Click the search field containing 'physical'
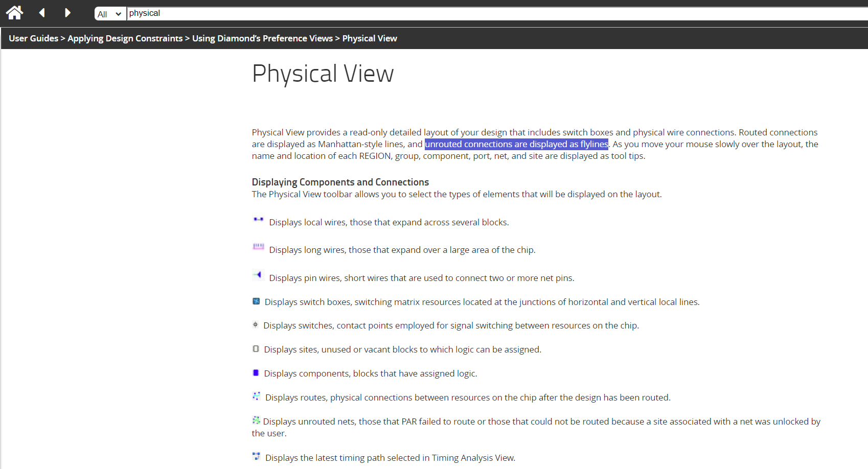 497,13
